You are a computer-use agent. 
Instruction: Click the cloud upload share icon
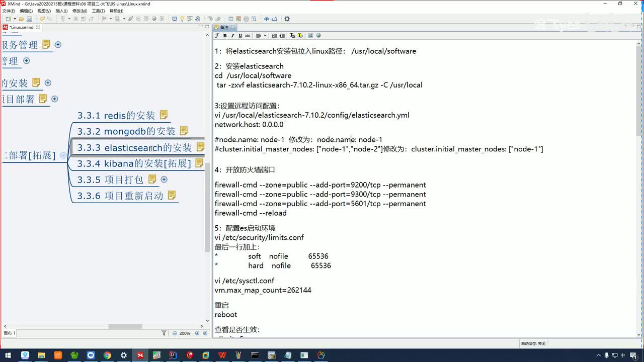coord(267,19)
